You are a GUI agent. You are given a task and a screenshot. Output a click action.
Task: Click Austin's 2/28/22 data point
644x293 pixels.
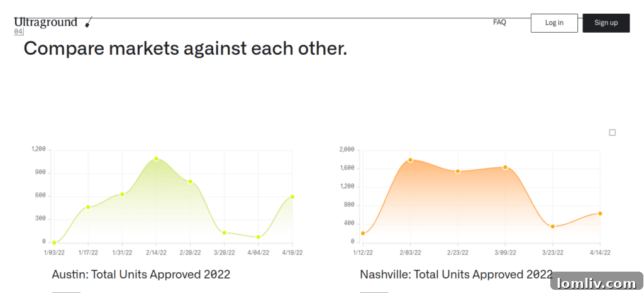190,182
